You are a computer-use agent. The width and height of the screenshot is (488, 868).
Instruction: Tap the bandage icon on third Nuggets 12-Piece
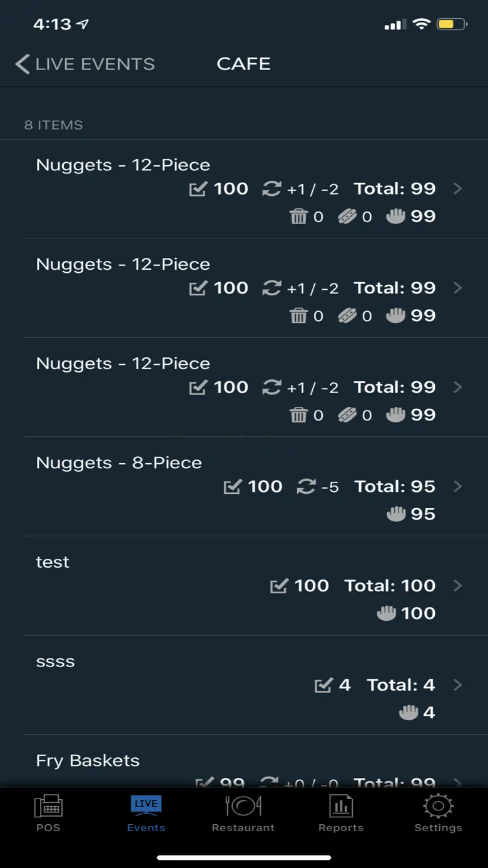[x=347, y=415]
